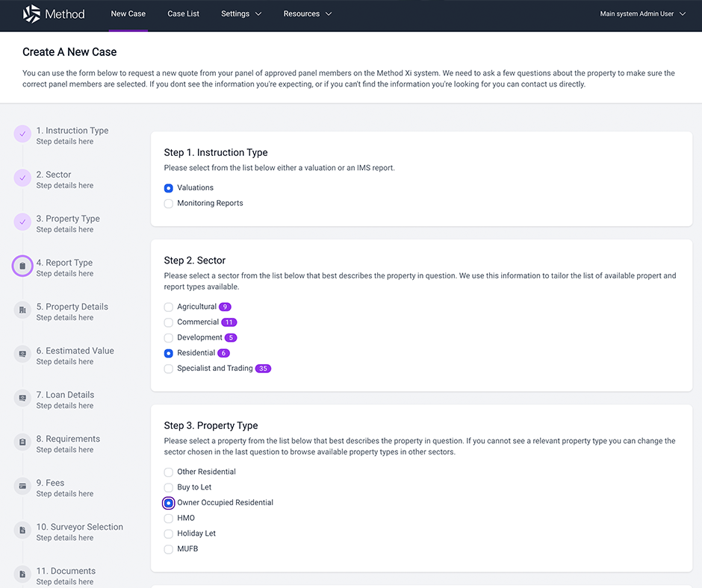Click the Create A New Case heading
The width and height of the screenshot is (702, 588).
(69, 52)
